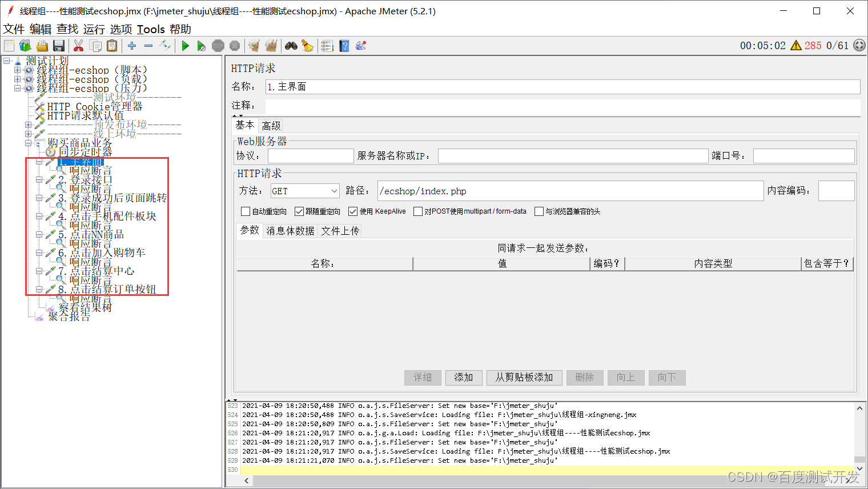The width and height of the screenshot is (868, 489).
Task: Open the 选项 menu
Action: click(121, 29)
